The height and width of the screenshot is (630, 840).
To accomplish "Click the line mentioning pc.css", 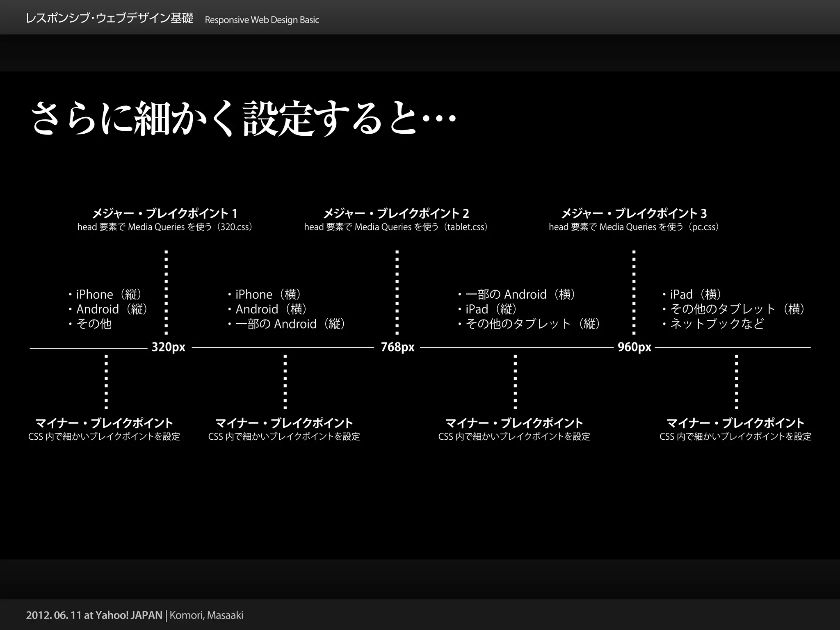I will [634, 227].
